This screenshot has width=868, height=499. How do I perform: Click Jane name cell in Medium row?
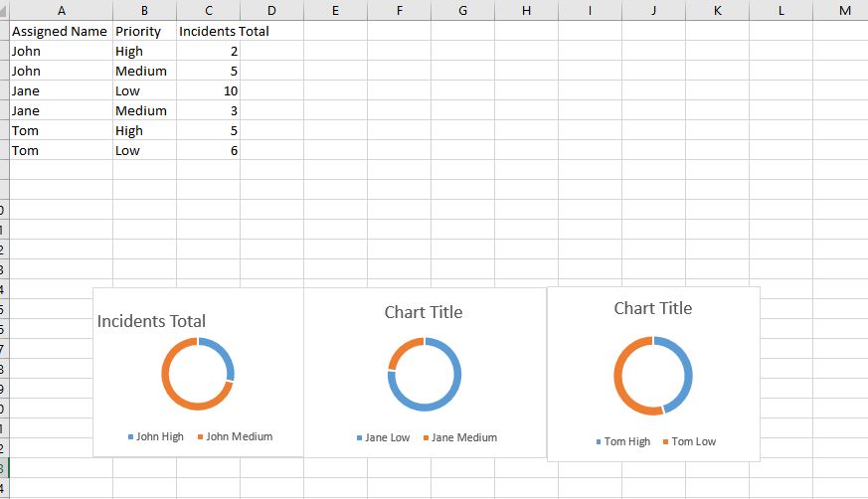point(62,110)
